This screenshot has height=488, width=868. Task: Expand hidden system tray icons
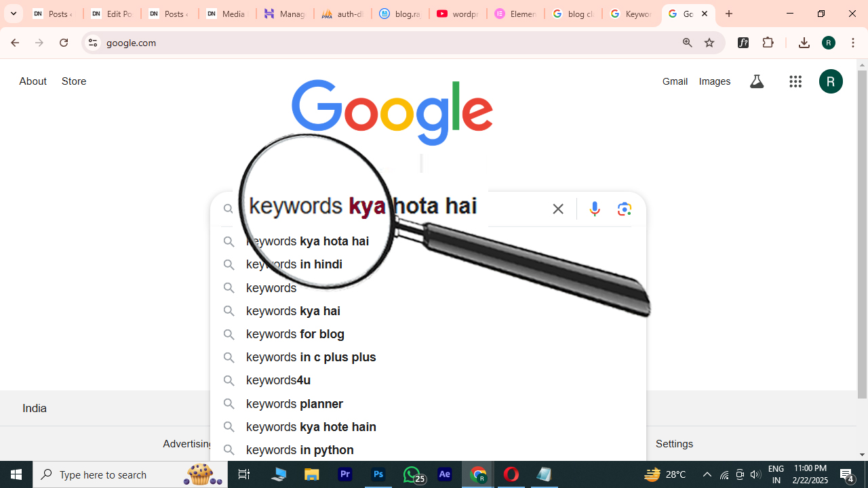coord(707,474)
